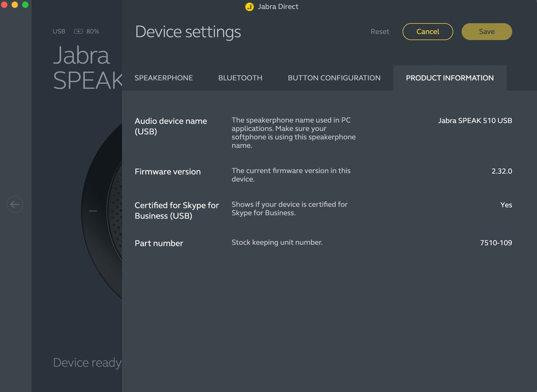The image size is (537, 392).
Task: Click the Jabra SPEAK 510 USB name value
Action: tap(475, 121)
